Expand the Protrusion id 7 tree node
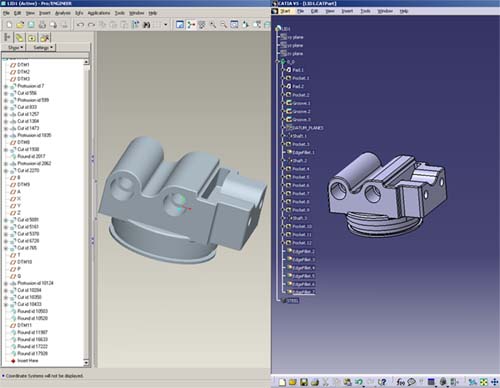The width and height of the screenshot is (500, 388). [x=6, y=86]
